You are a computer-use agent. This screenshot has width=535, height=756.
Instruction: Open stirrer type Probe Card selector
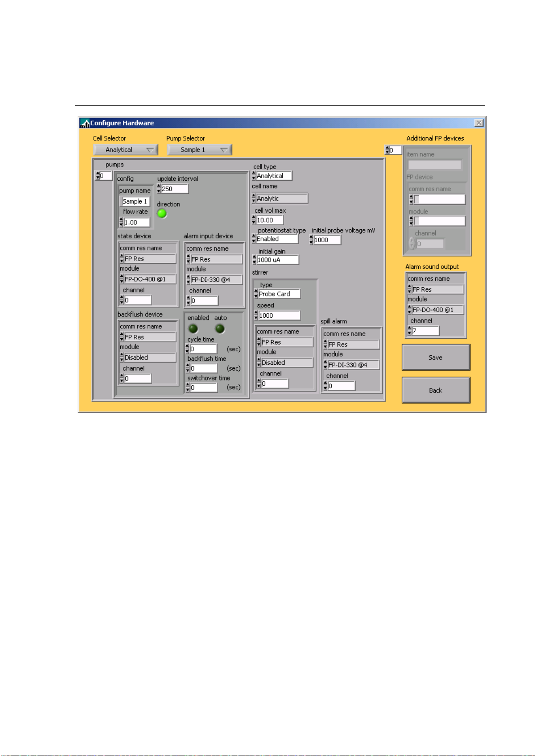[279, 294]
